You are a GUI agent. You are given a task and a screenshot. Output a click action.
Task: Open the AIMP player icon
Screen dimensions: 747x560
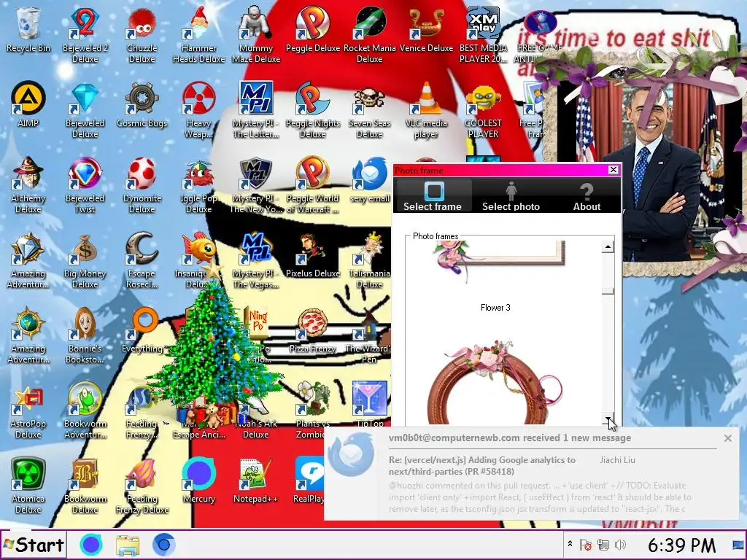point(28,104)
